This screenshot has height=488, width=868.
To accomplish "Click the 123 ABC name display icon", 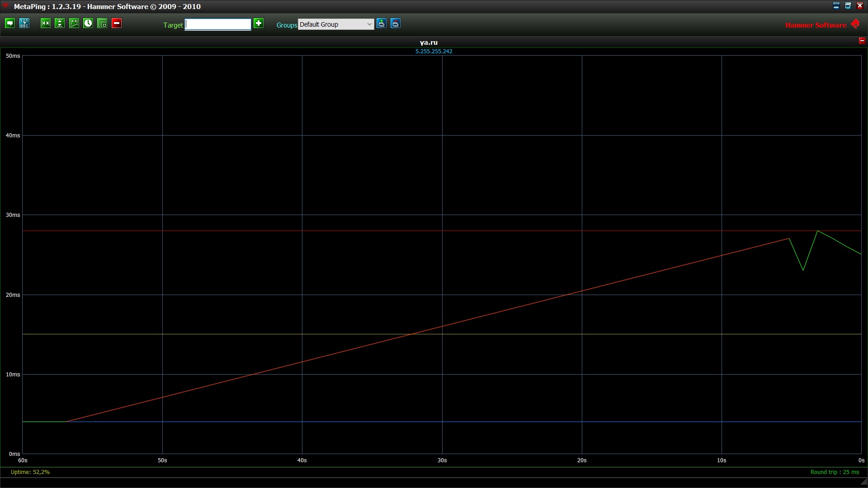I will point(24,23).
